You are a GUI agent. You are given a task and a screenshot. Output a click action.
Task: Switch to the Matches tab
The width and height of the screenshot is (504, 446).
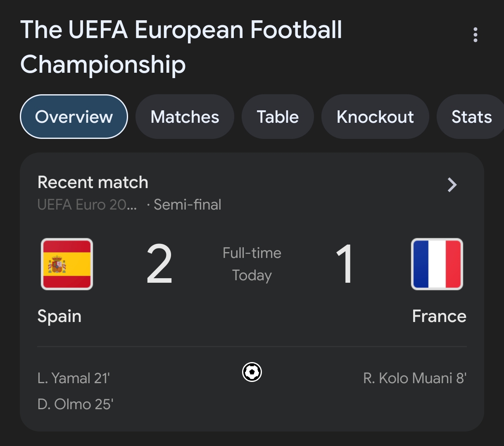pyautogui.click(x=185, y=117)
